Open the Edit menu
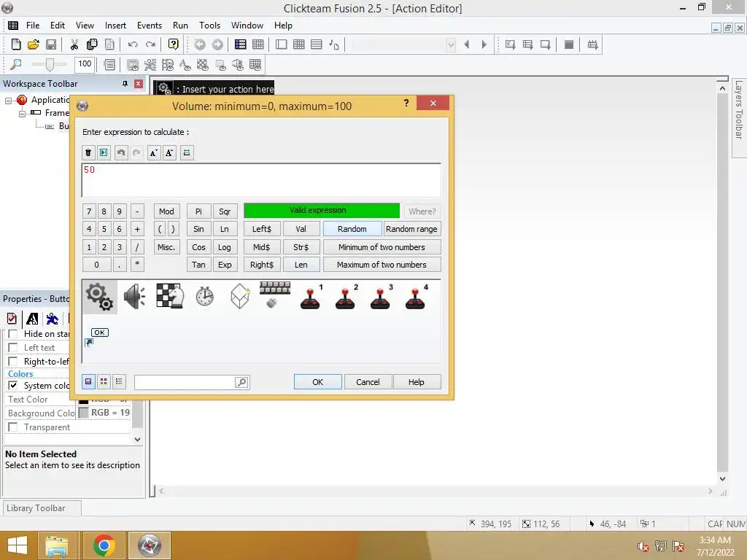Viewport: 747px width, 560px height. (57, 26)
